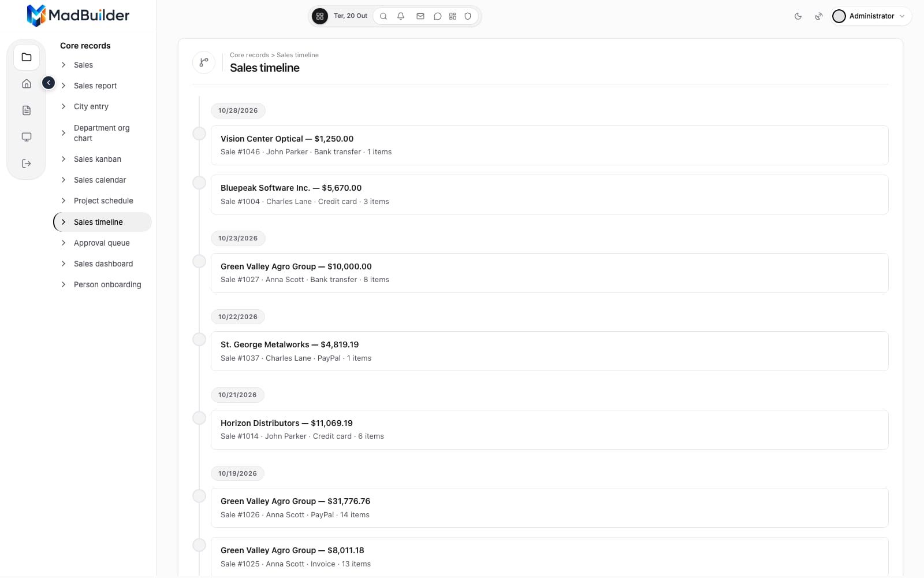Open the mail envelope icon
Viewport: 924px width, 578px height.
420,16
